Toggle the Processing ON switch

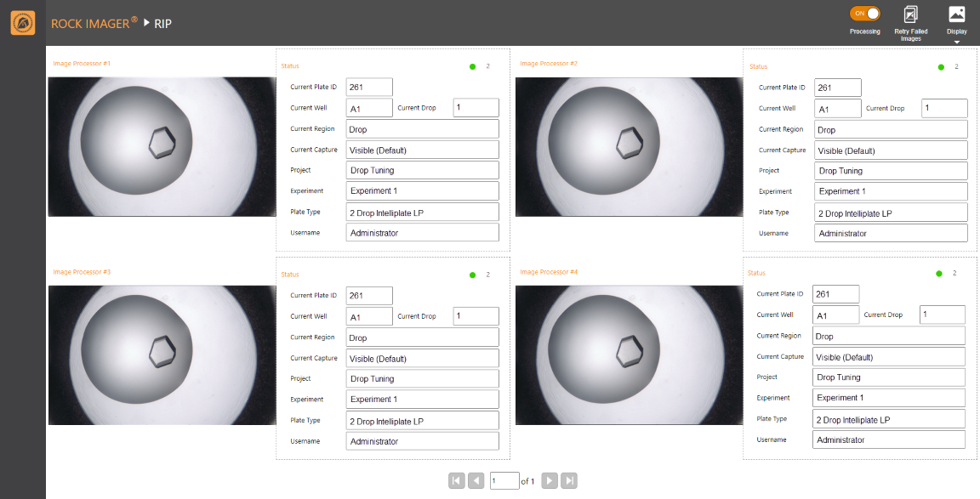[864, 14]
